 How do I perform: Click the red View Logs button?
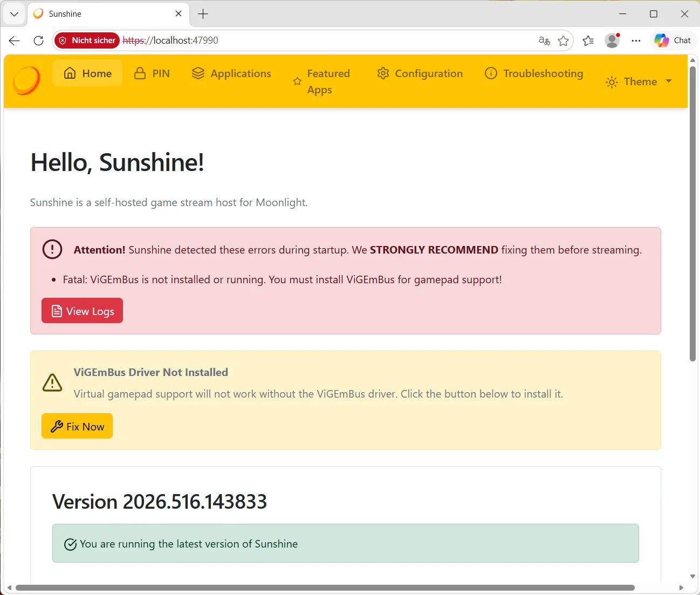coord(82,311)
